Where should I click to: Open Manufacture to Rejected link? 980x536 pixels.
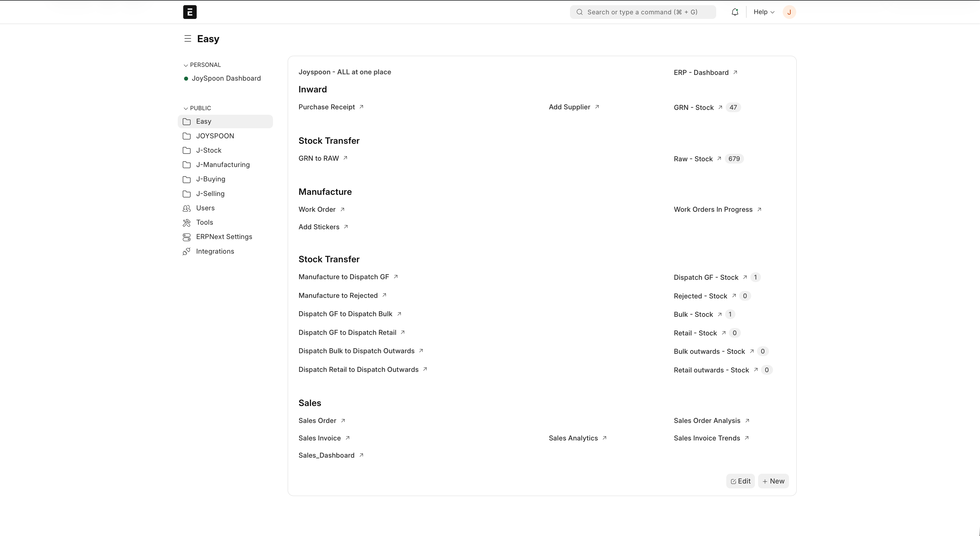tap(338, 296)
